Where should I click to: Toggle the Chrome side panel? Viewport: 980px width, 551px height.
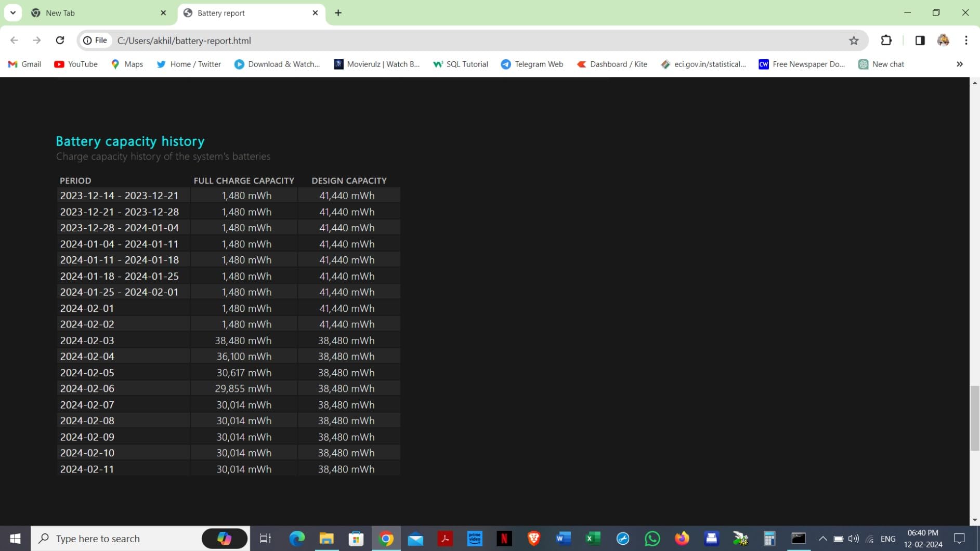coord(920,41)
